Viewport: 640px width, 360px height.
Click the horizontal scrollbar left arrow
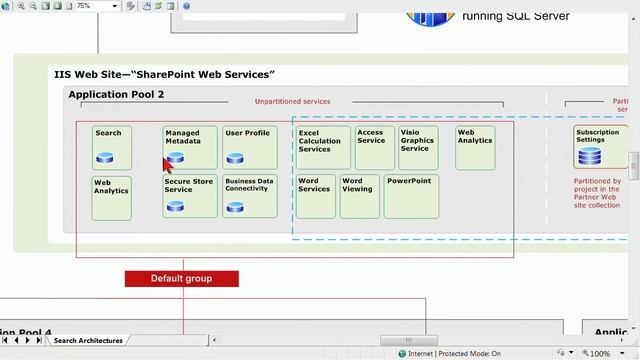point(214,340)
